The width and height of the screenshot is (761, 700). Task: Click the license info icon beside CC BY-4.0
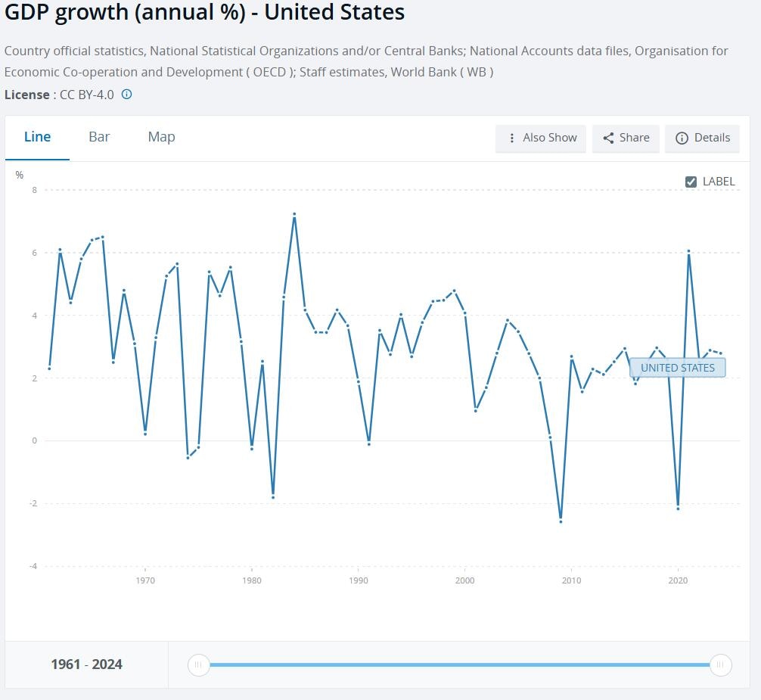(127, 95)
